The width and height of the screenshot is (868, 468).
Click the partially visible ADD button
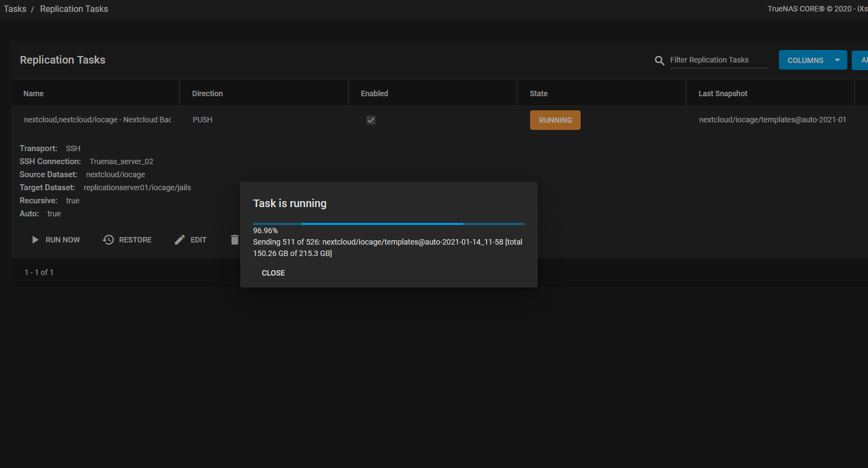pyautogui.click(x=860, y=60)
